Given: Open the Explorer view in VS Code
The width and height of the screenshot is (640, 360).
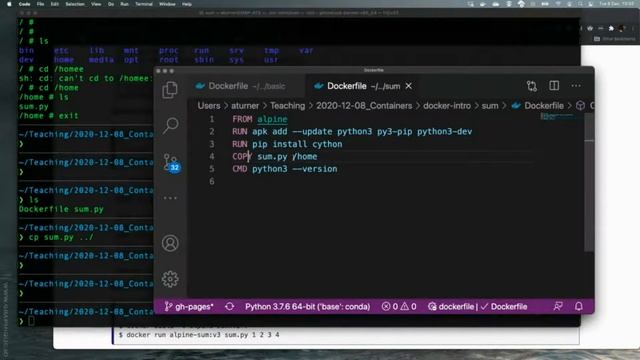Looking at the screenshot, I should 170,90.
